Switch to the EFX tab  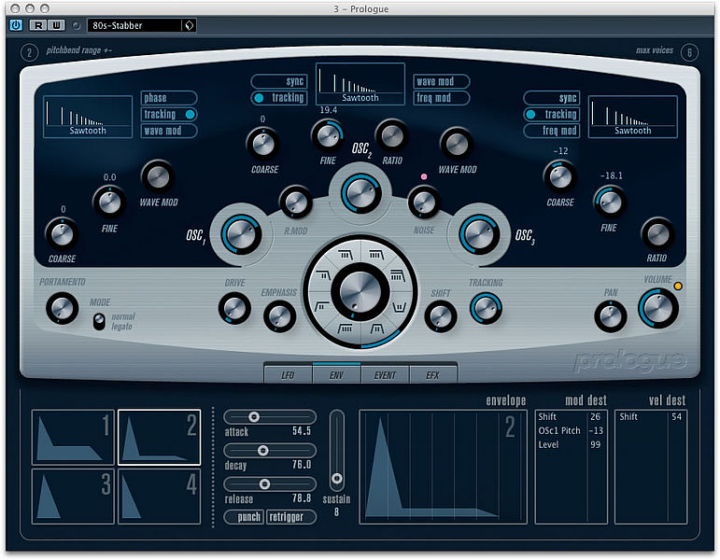click(x=433, y=375)
